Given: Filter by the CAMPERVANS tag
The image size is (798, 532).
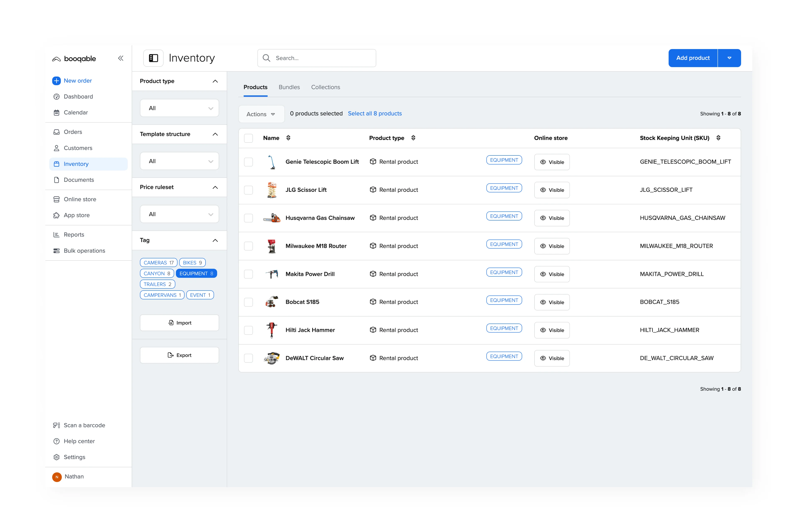Looking at the screenshot, I should pos(162,295).
